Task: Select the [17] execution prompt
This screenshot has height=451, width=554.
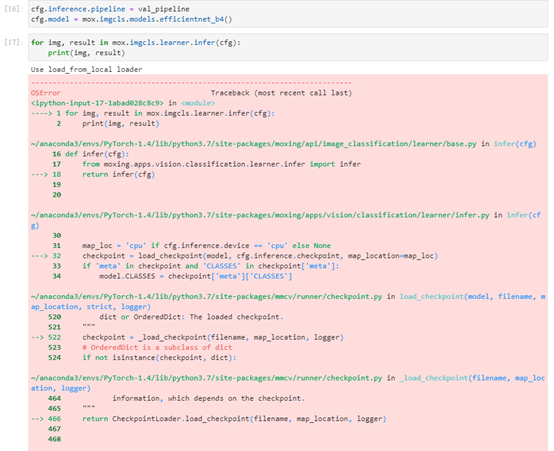Action: coord(12,42)
